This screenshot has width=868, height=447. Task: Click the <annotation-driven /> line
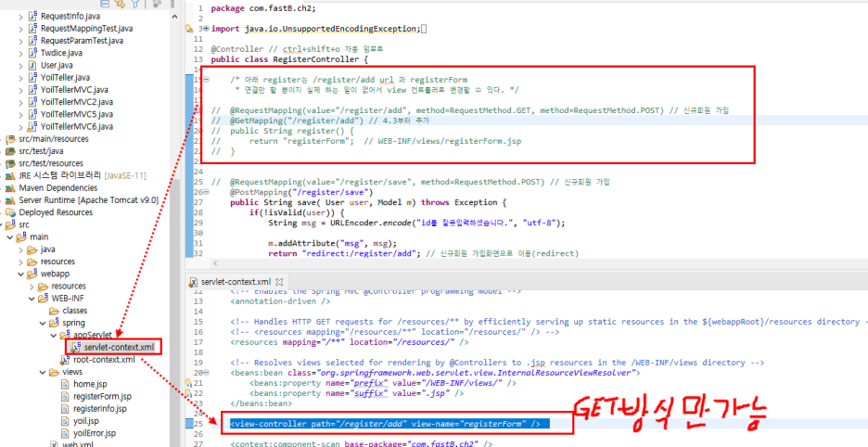(280, 301)
